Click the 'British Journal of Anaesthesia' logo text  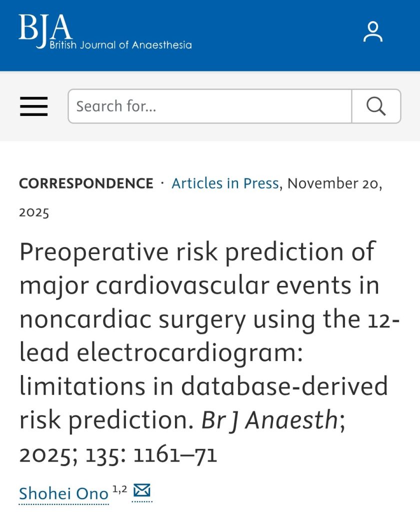point(120,45)
